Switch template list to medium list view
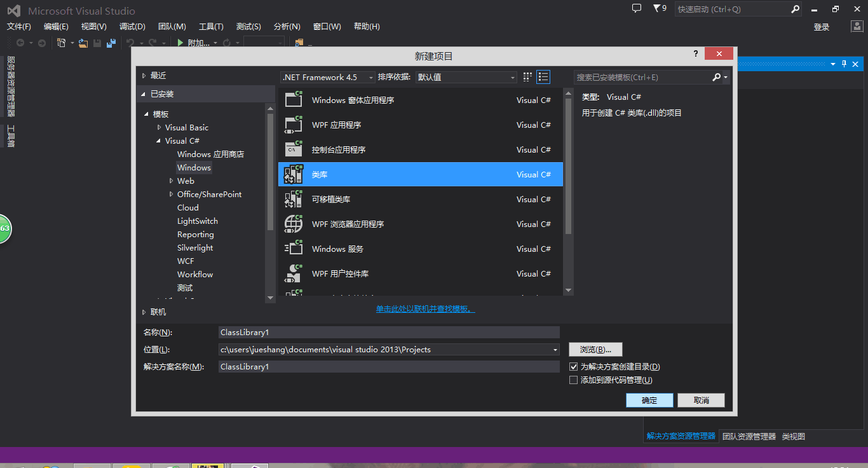The height and width of the screenshot is (468, 868). [x=543, y=77]
